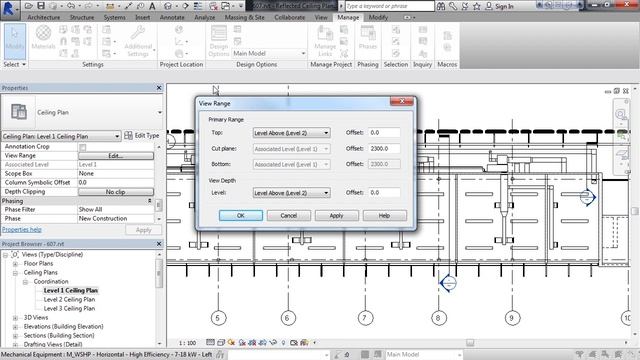Click OK in View Range dialog
The image size is (640, 360).
pyautogui.click(x=241, y=216)
